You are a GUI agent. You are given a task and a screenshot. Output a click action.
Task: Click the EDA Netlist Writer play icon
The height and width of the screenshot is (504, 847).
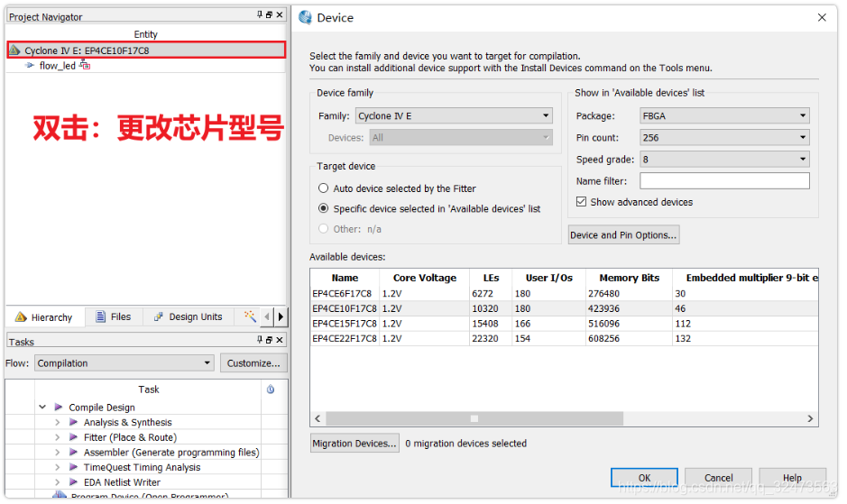(x=74, y=482)
